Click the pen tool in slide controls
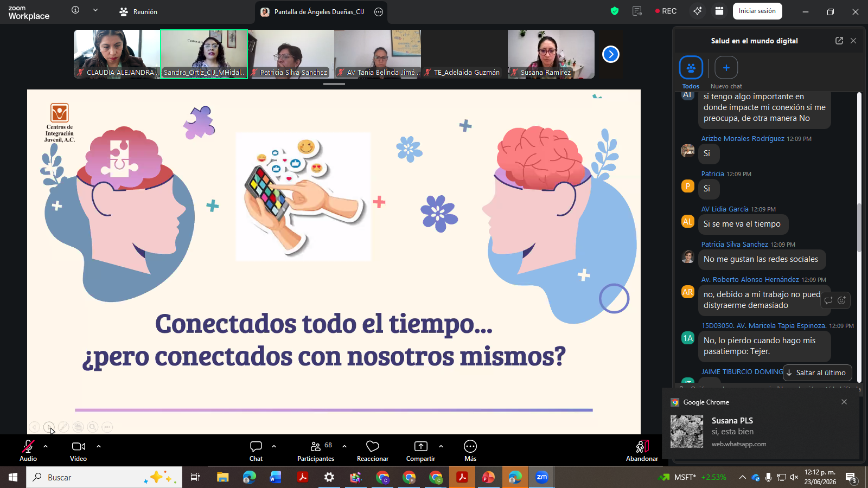The image size is (868, 488). (x=63, y=427)
